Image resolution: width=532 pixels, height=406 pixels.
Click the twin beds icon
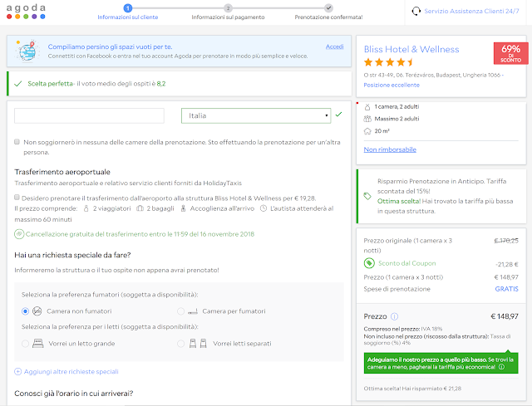click(198, 344)
